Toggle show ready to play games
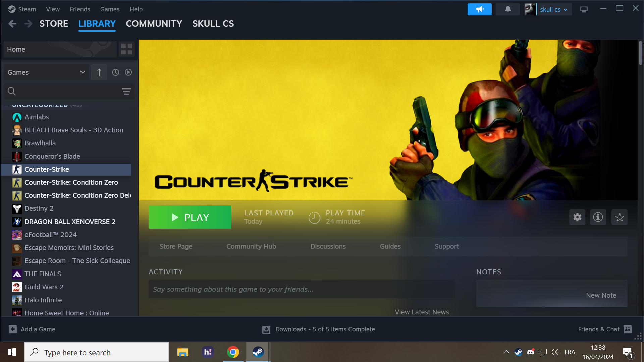The height and width of the screenshot is (362, 644). pyautogui.click(x=128, y=72)
